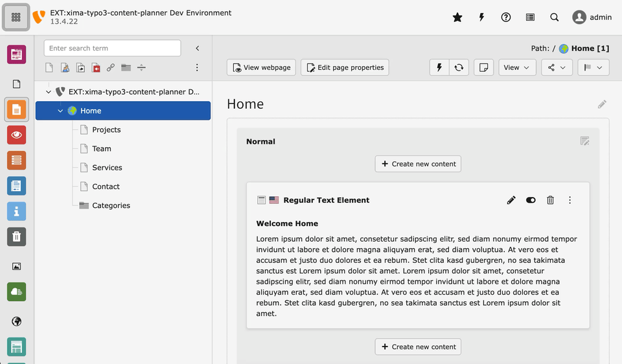Select backend user section page icon

point(65,68)
